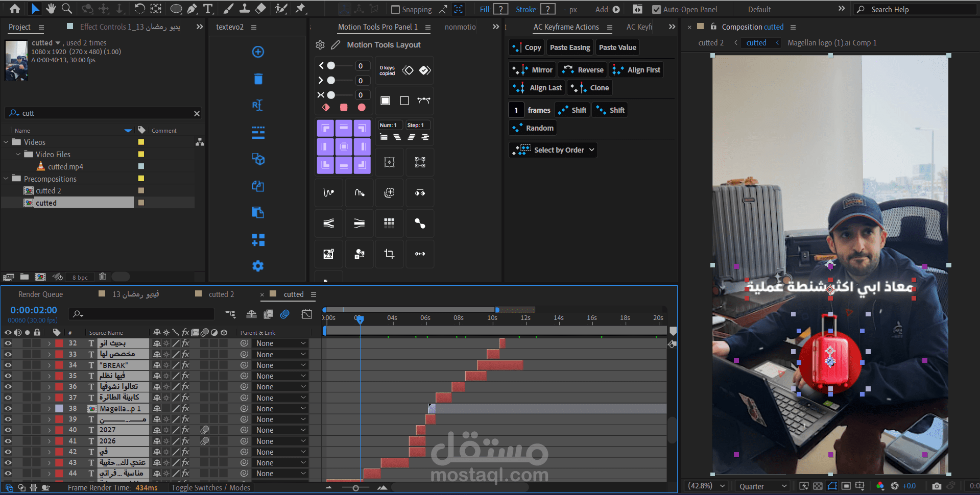Viewport: 980px width, 495px height.
Task: Collapse the Video Files subfolder
Action: [x=18, y=154]
